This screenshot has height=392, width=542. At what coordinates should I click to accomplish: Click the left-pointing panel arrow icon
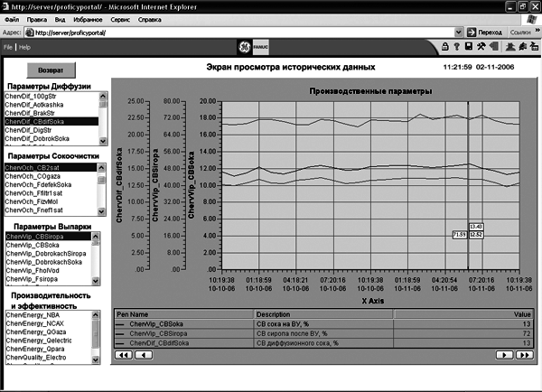coord(494,46)
